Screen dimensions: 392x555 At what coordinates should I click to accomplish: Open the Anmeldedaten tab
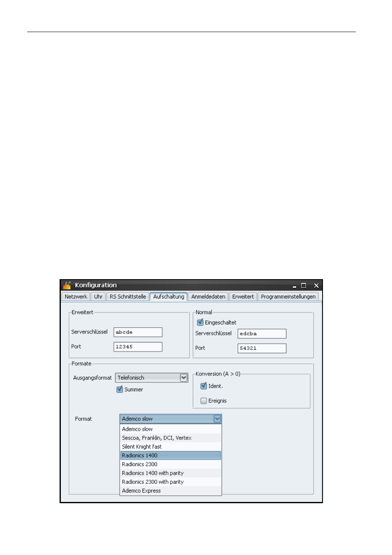(208, 297)
